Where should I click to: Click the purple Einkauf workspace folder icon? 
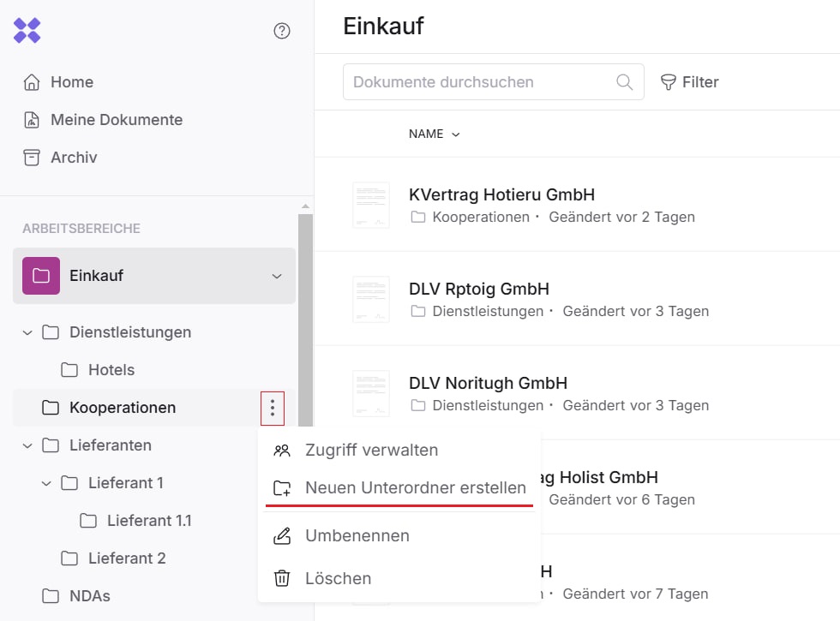41,276
